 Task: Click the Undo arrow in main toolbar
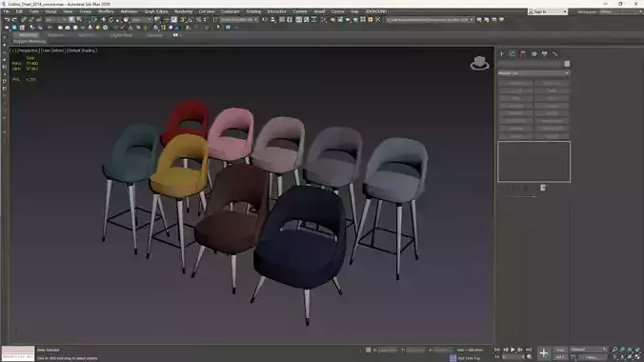[7, 20]
